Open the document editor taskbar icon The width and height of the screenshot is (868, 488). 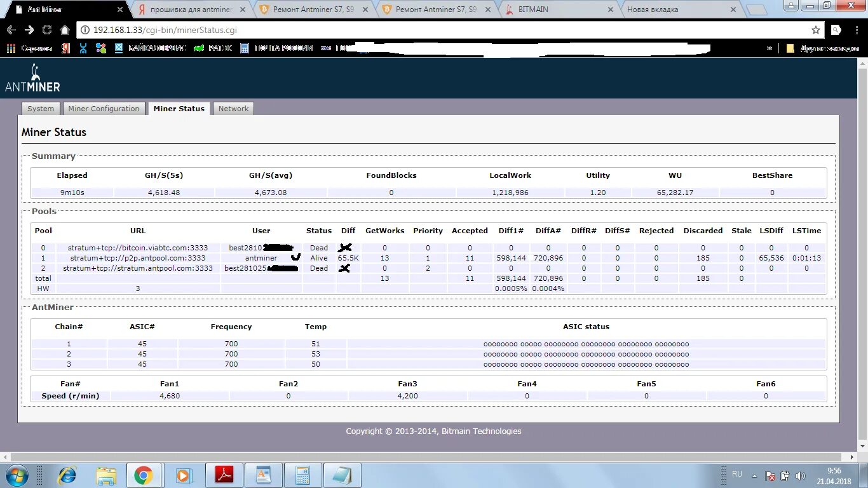(262, 475)
